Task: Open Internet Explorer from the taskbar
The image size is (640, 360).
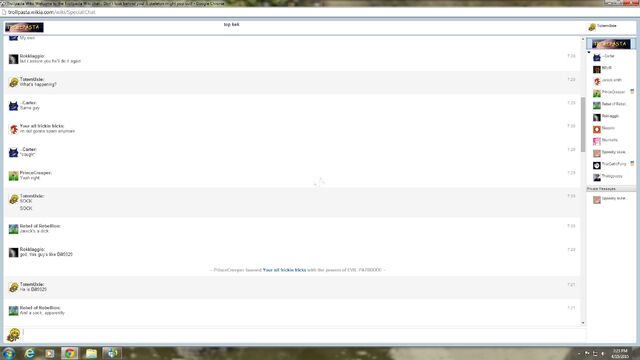Action: [x=29, y=353]
